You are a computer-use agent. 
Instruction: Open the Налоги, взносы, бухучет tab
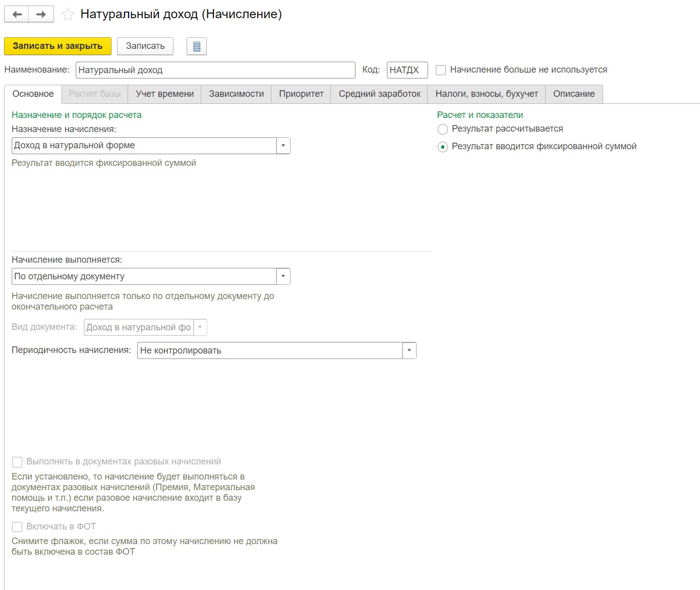click(x=487, y=94)
